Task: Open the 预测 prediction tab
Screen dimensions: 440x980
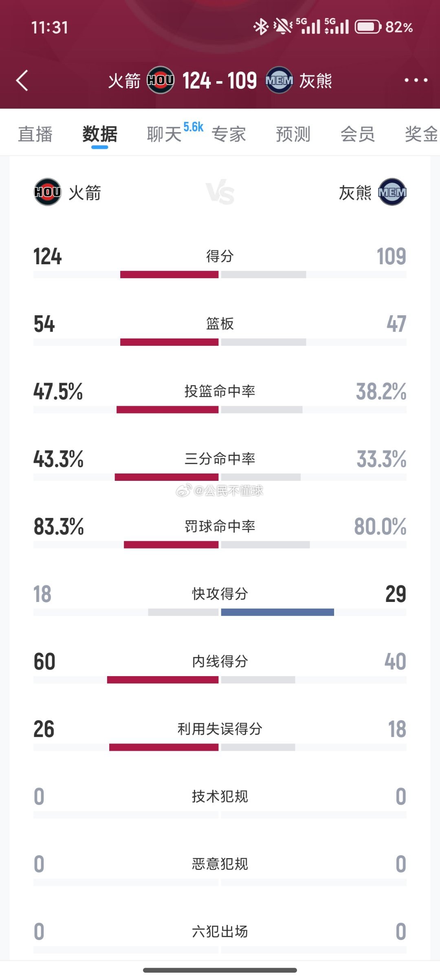Action: tap(293, 135)
